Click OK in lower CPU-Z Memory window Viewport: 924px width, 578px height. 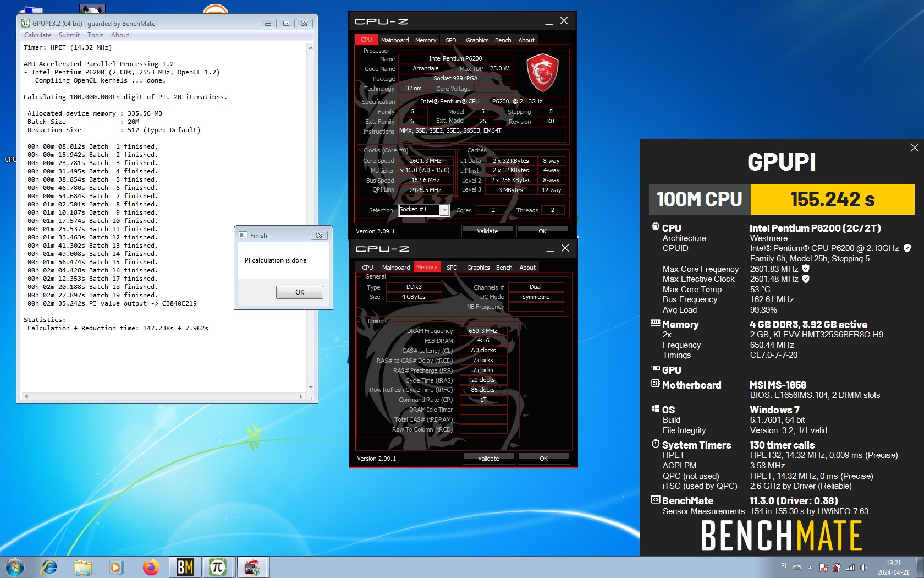543,459
